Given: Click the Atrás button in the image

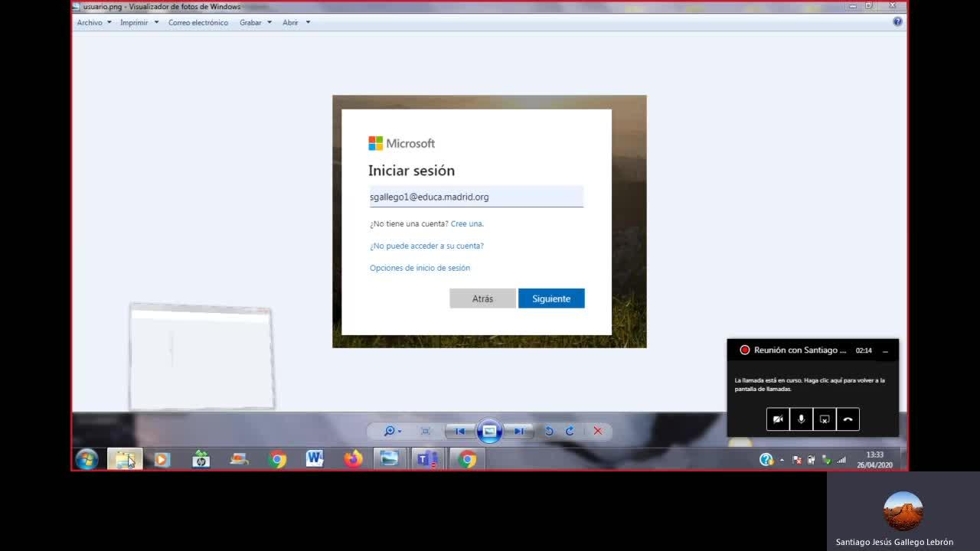Looking at the screenshot, I should (482, 298).
